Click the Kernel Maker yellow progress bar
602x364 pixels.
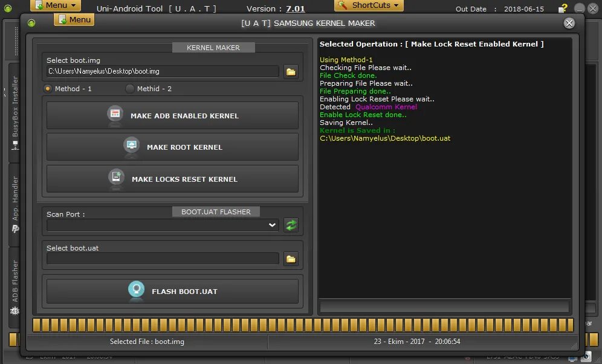(x=303, y=325)
